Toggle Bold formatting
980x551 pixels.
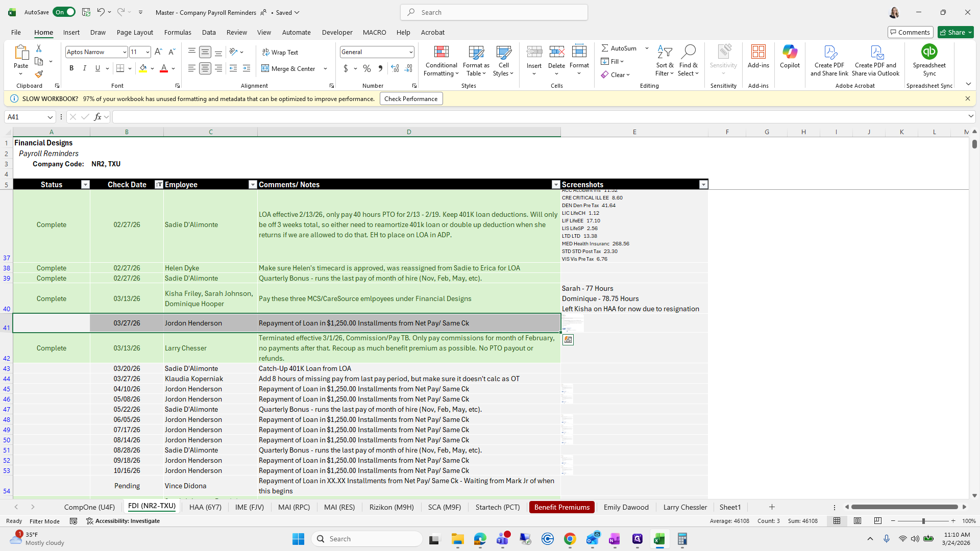(x=71, y=68)
